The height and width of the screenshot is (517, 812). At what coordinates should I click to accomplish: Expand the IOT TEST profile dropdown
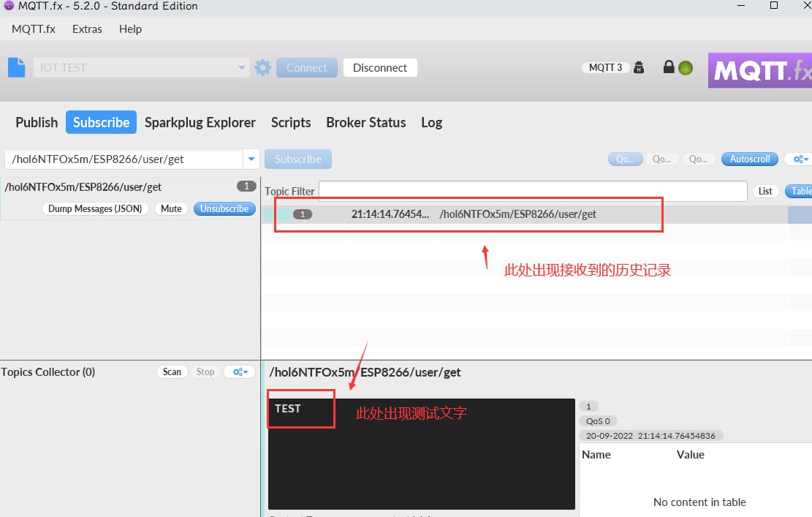click(x=242, y=68)
